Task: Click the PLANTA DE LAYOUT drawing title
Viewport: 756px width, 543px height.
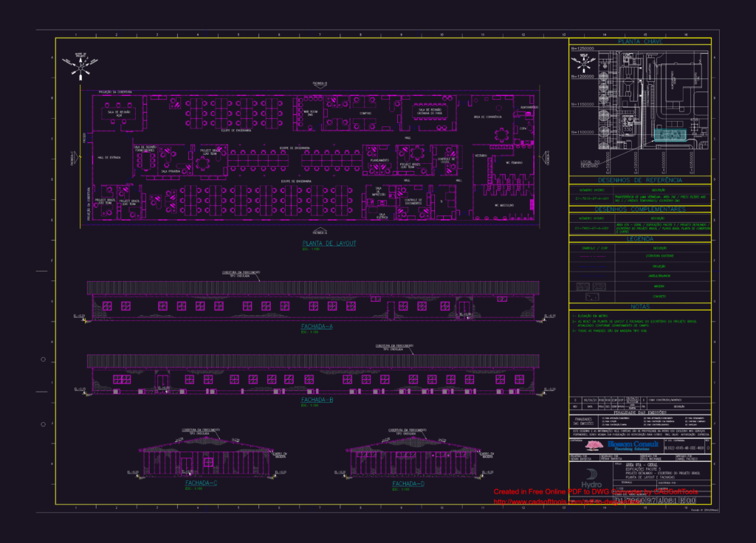Action: (x=329, y=243)
